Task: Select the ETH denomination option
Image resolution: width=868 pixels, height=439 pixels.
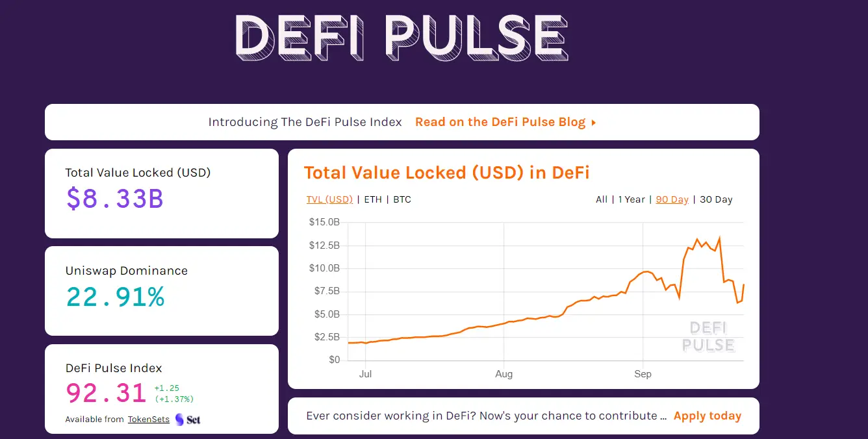Action: [372, 199]
